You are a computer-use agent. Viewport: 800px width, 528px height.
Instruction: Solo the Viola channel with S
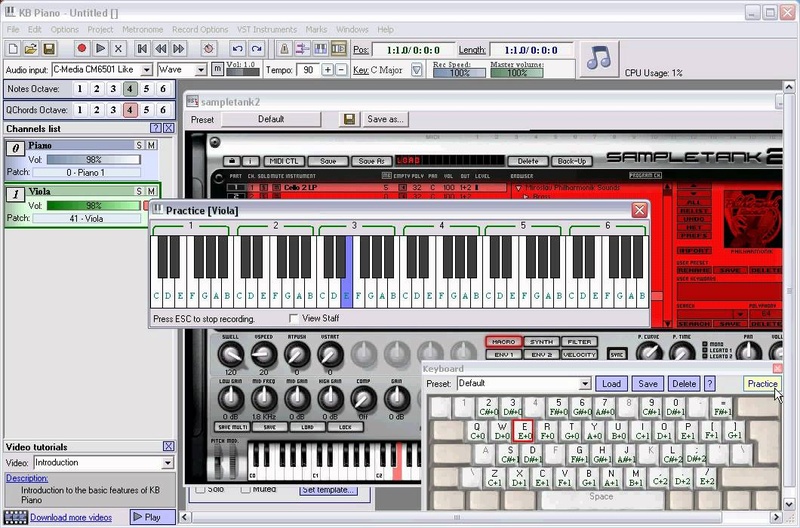(139, 191)
